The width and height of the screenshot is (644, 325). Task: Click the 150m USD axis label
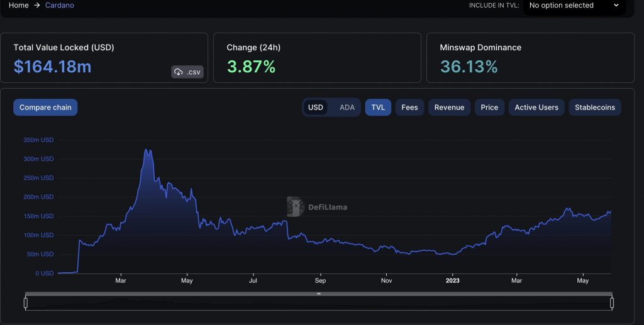coord(38,216)
